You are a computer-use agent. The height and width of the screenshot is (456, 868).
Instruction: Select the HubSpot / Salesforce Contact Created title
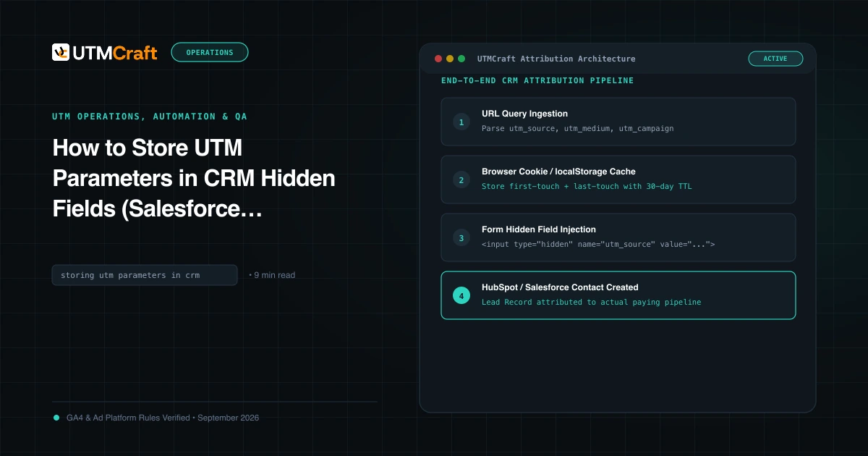tap(561, 287)
